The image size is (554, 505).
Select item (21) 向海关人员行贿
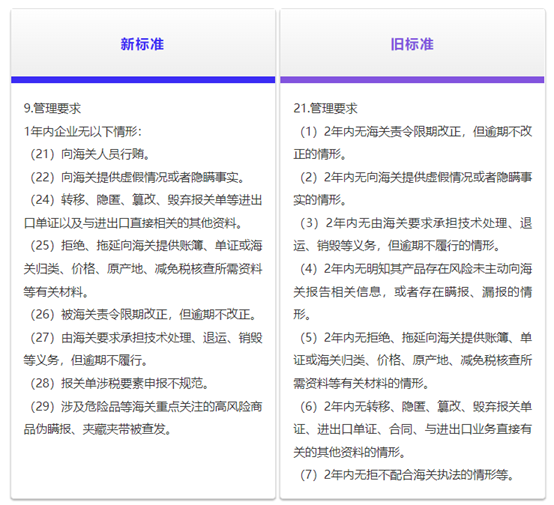(x=90, y=154)
